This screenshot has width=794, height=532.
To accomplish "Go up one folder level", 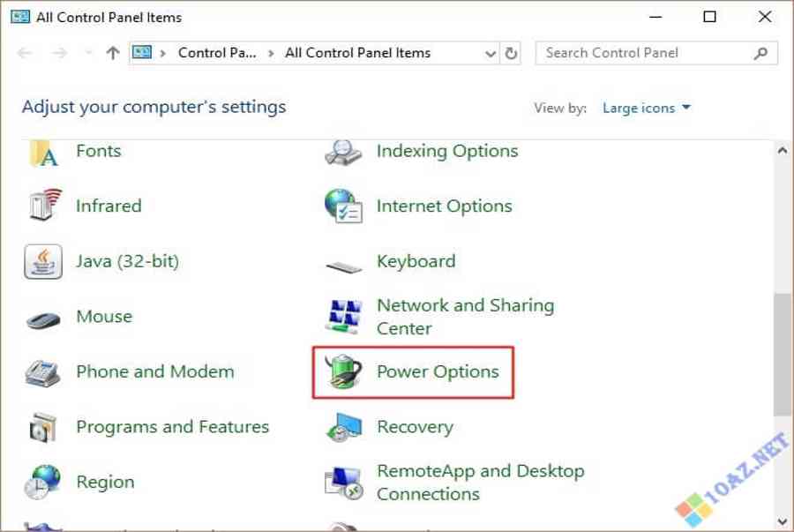I will click(x=112, y=53).
